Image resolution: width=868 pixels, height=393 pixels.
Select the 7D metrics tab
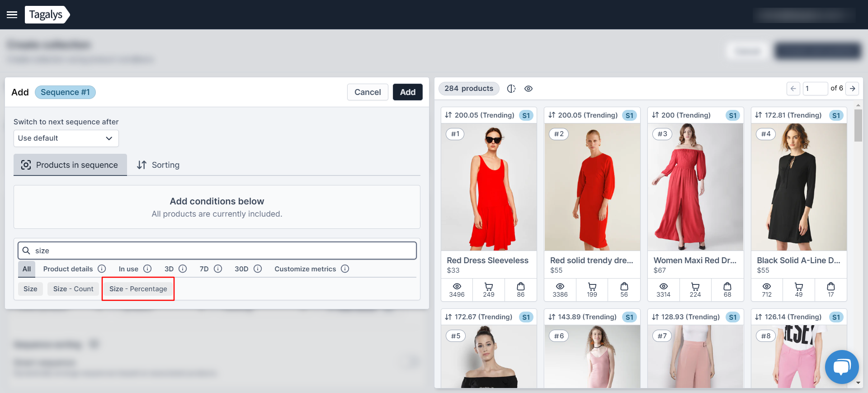click(x=204, y=269)
